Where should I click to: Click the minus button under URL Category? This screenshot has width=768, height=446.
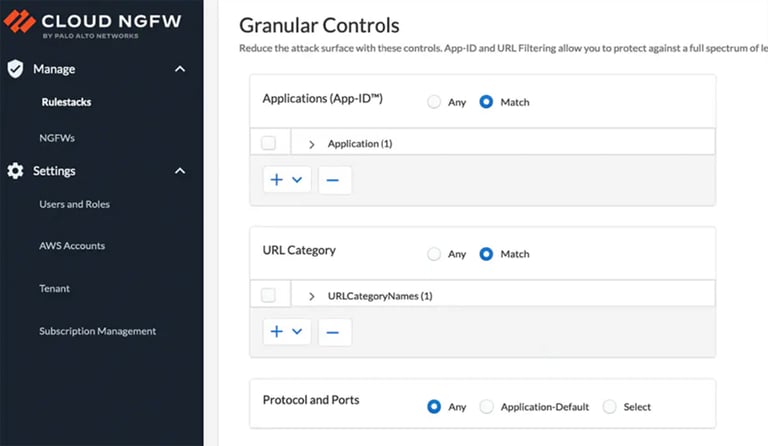pos(334,332)
